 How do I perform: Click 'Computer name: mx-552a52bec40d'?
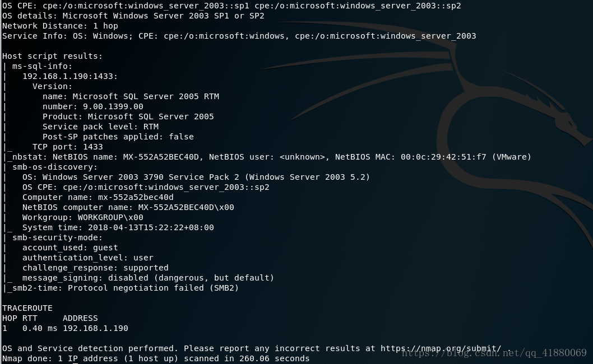point(98,197)
